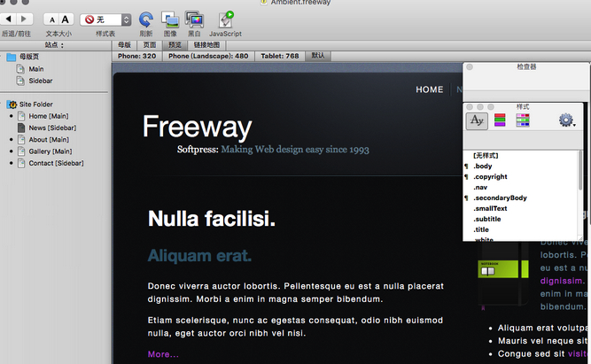Select Phone (Landscape): 480 breakpoint
The height and width of the screenshot is (364, 591).
pyautogui.click(x=208, y=56)
